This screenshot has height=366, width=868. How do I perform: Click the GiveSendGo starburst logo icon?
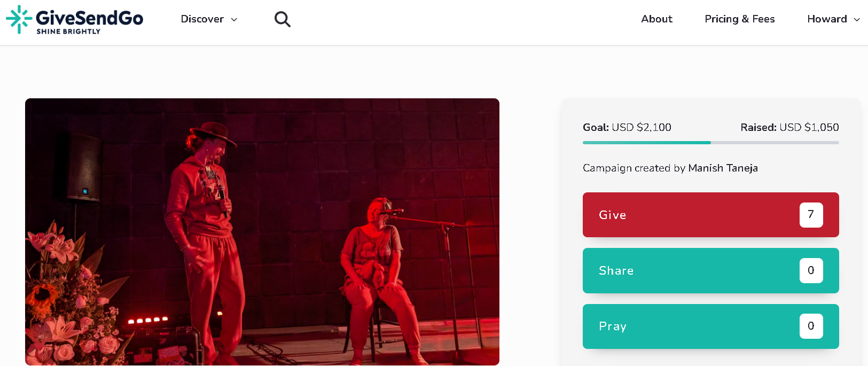pos(19,19)
